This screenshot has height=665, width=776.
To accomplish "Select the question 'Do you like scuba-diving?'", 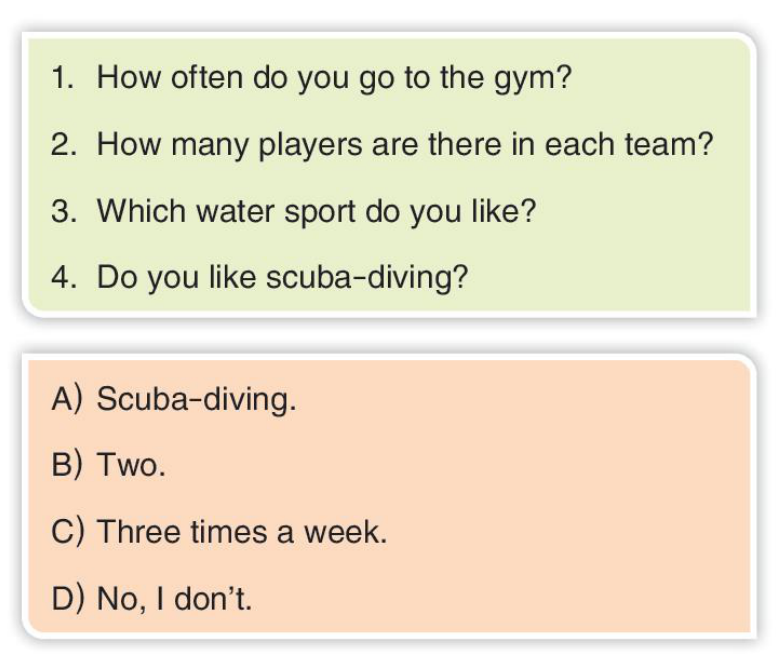I will pos(282,277).
